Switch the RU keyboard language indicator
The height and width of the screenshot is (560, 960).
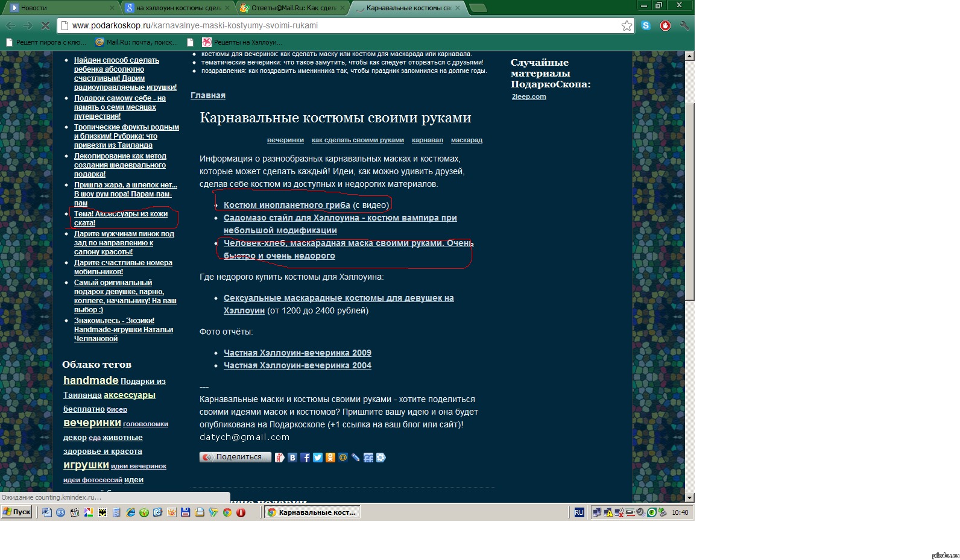(579, 512)
